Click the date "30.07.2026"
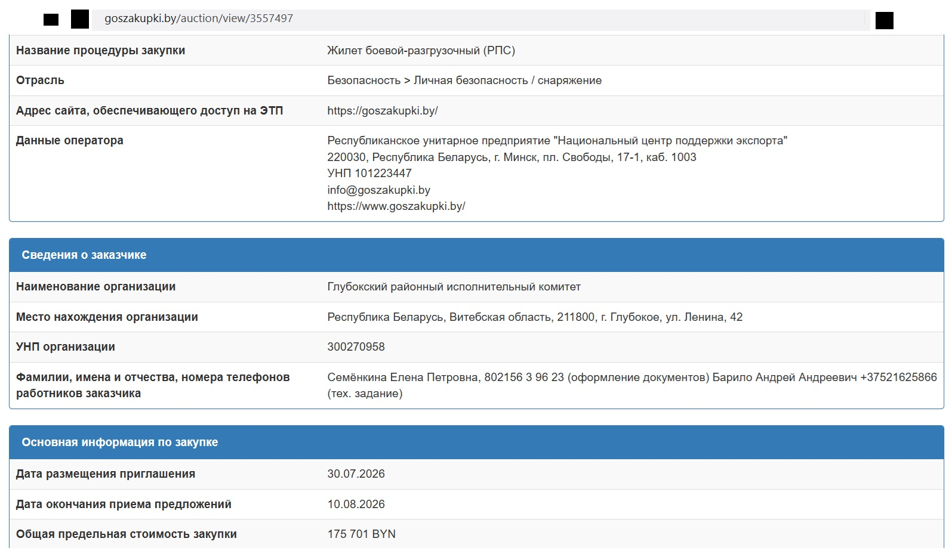Image resolution: width=952 pixels, height=560 pixels. click(x=356, y=474)
